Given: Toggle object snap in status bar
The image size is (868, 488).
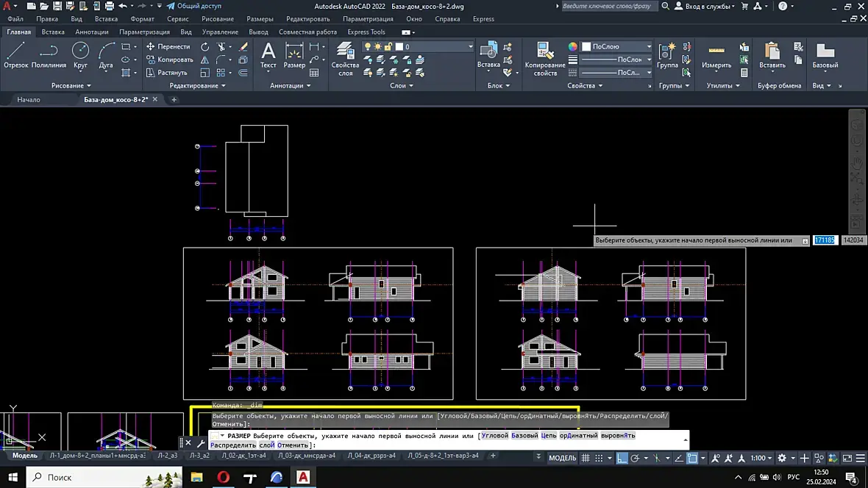Looking at the screenshot, I should (x=691, y=458).
